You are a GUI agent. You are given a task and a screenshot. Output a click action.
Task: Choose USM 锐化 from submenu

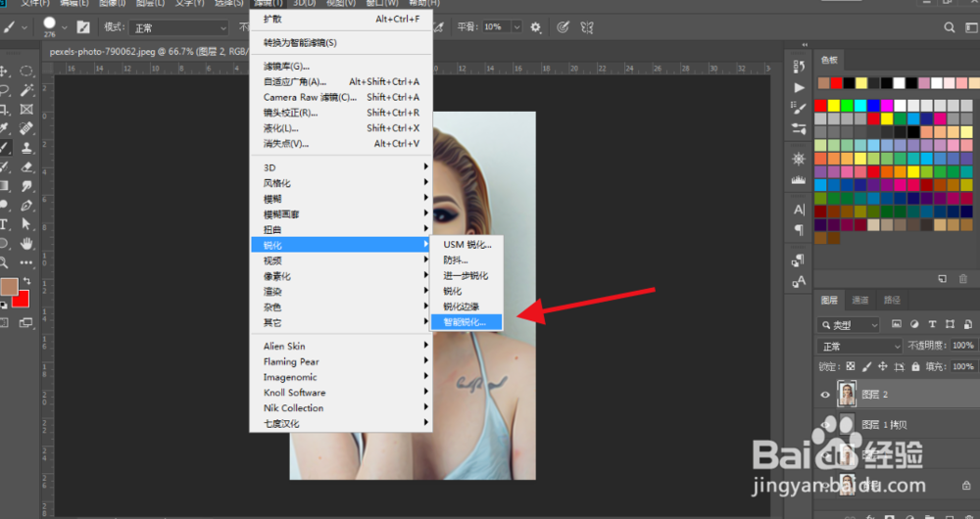click(x=466, y=244)
